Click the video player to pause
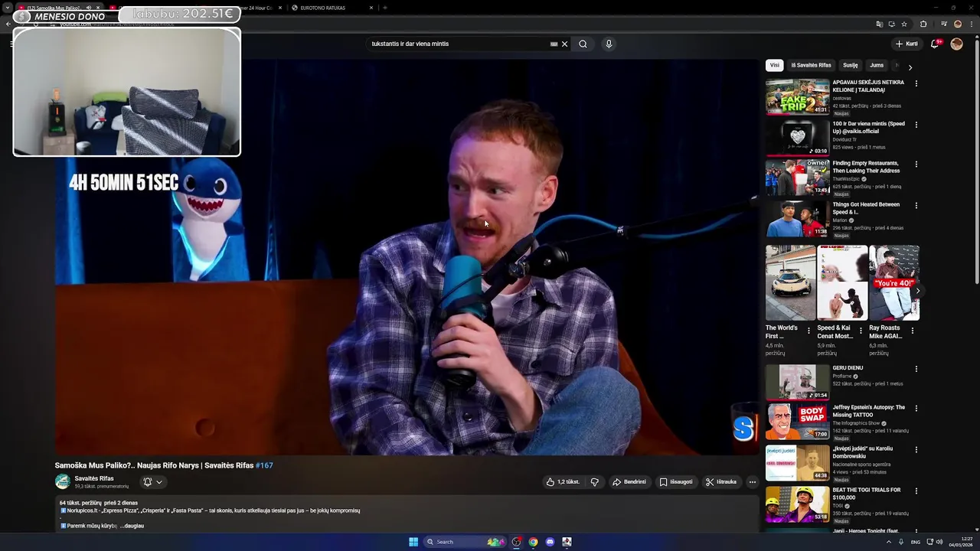Image resolution: width=980 pixels, height=551 pixels. pos(407,258)
